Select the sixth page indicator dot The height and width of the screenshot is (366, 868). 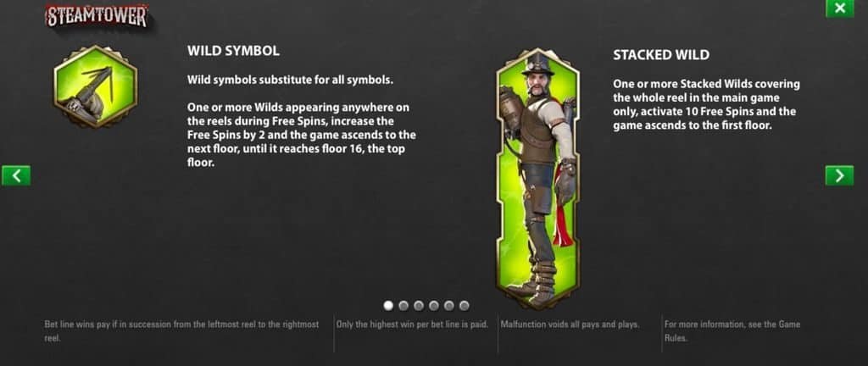(464, 305)
